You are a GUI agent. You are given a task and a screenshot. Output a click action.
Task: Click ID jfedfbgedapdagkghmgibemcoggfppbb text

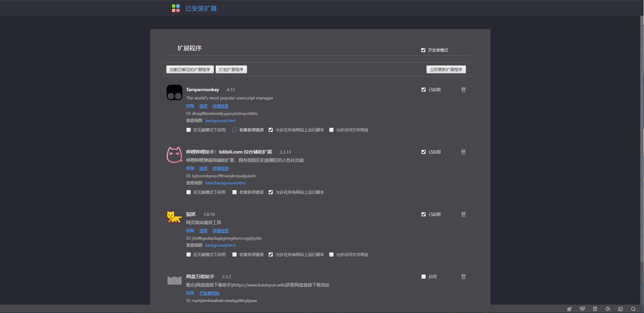coord(224,238)
